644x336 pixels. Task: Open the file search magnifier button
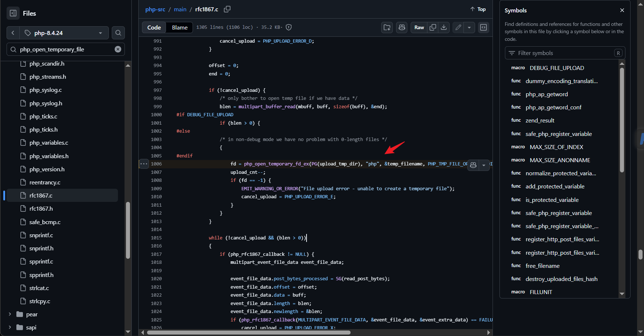coord(118,33)
